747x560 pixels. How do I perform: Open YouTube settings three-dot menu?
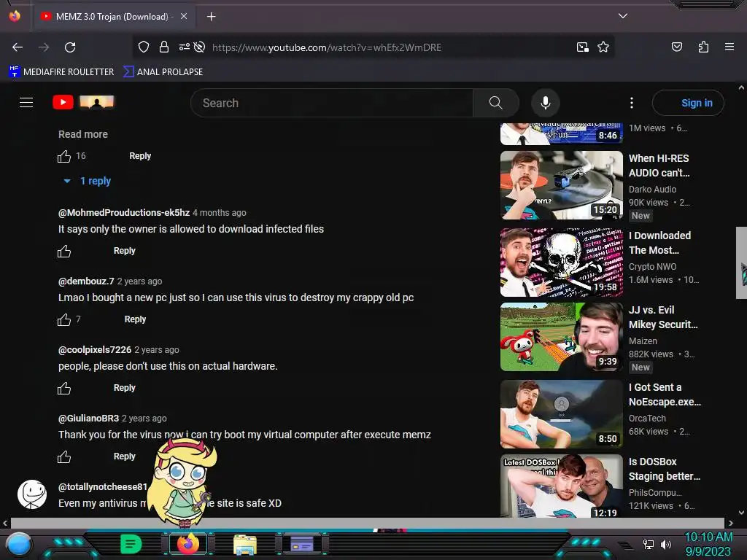[632, 103]
